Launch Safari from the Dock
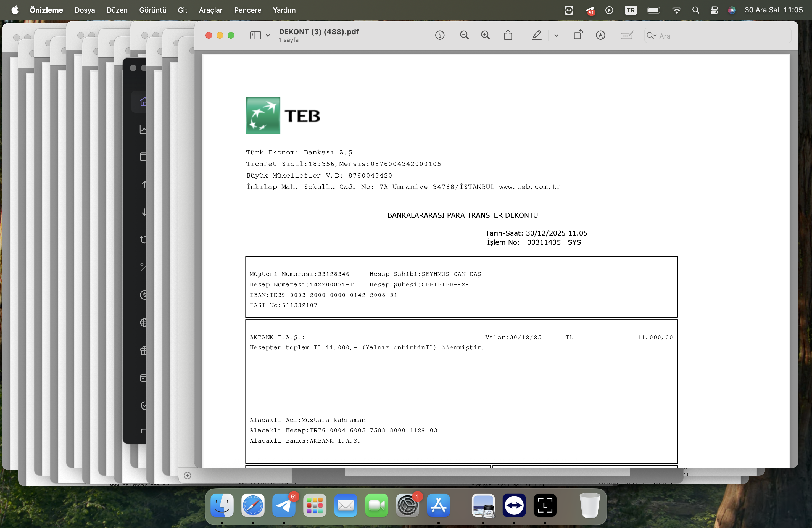Screen dimensions: 812x528 click(253, 505)
